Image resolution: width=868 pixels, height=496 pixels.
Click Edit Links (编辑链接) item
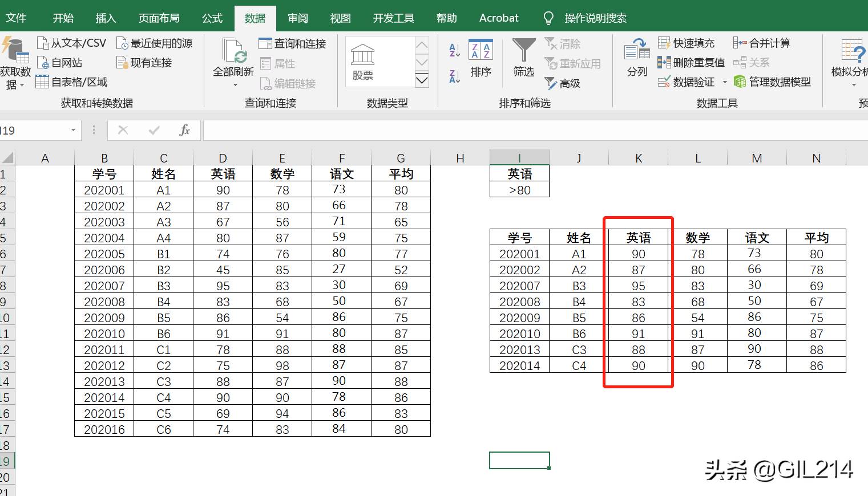pyautogui.click(x=288, y=83)
